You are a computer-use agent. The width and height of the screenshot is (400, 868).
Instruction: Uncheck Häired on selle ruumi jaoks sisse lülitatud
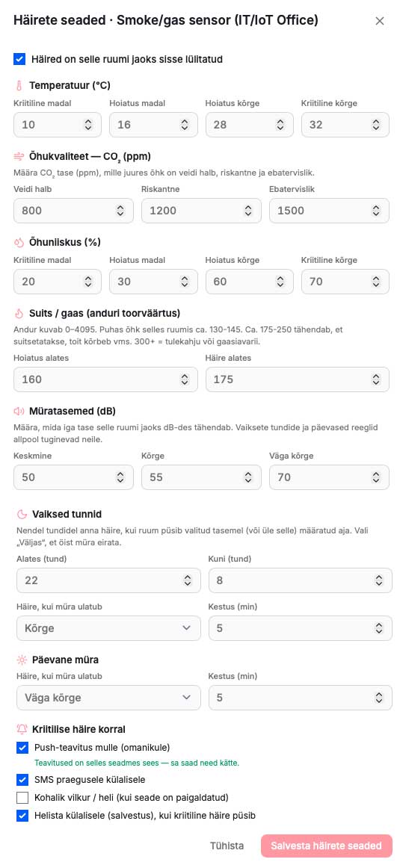pos(19,59)
